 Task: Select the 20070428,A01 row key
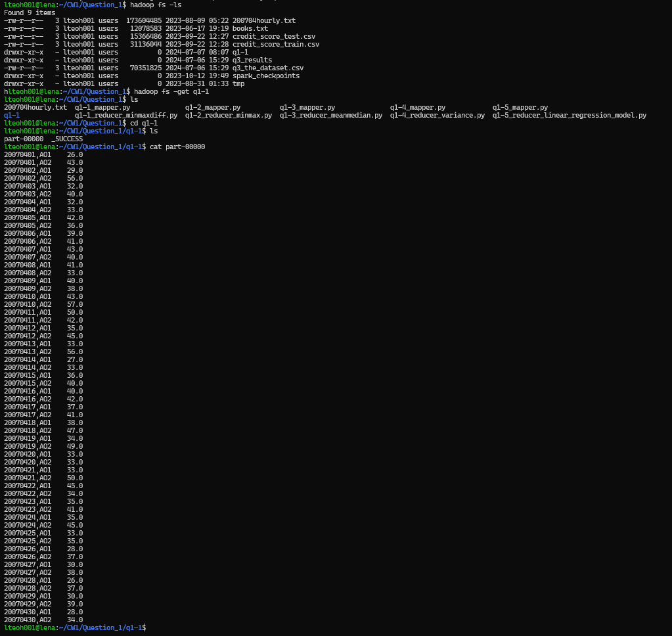pos(28,580)
